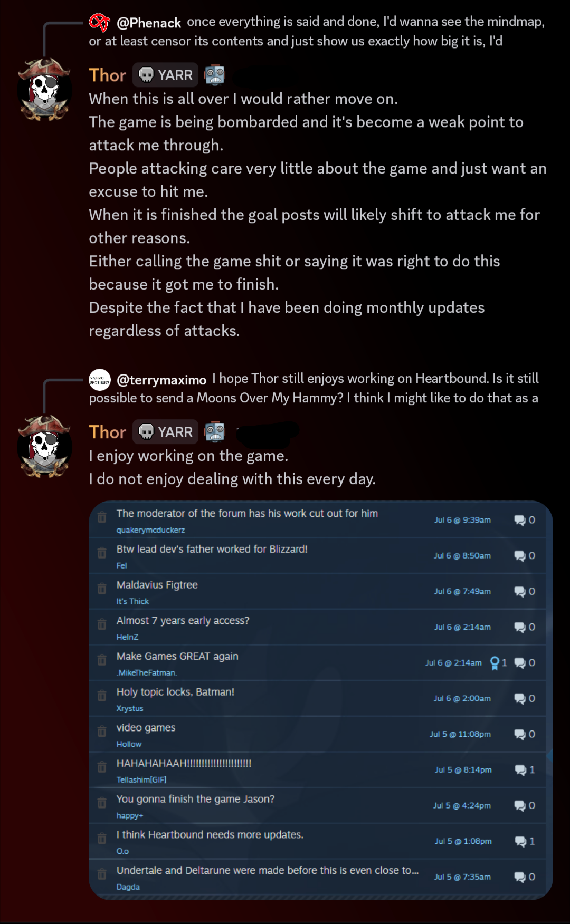This screenshot has width=570, height=924.
Task: Click Thor's pirate skull avatar in first message
Action: click(x=45, y=89)
